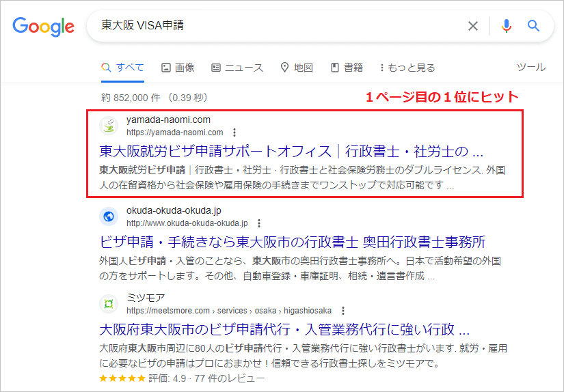Open the ツール options
Image resolution: width=564 pixels, height=392 pixels.
coord(531,67)
